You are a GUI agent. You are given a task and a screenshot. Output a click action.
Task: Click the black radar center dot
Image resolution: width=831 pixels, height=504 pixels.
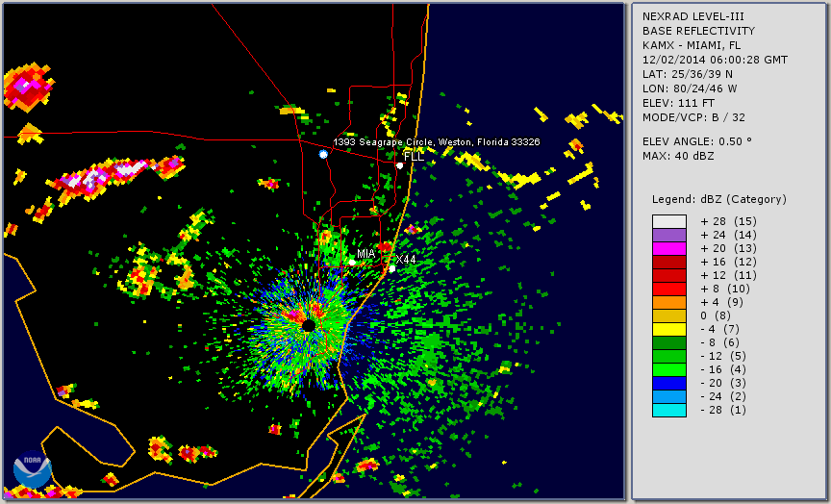tap(309, 326)
